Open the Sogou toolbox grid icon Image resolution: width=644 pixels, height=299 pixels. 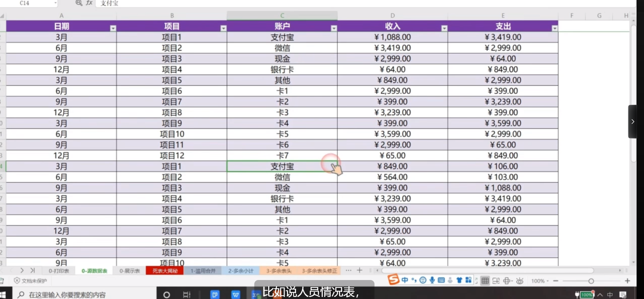[468, 280]
